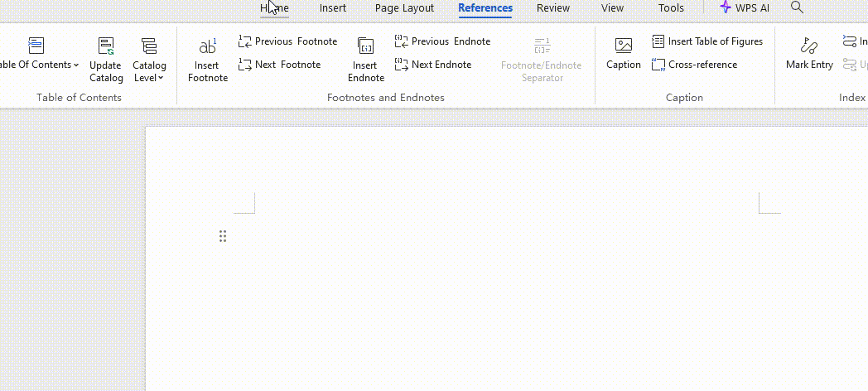Click the paragraph drag handle dots

tap(223, 236)
